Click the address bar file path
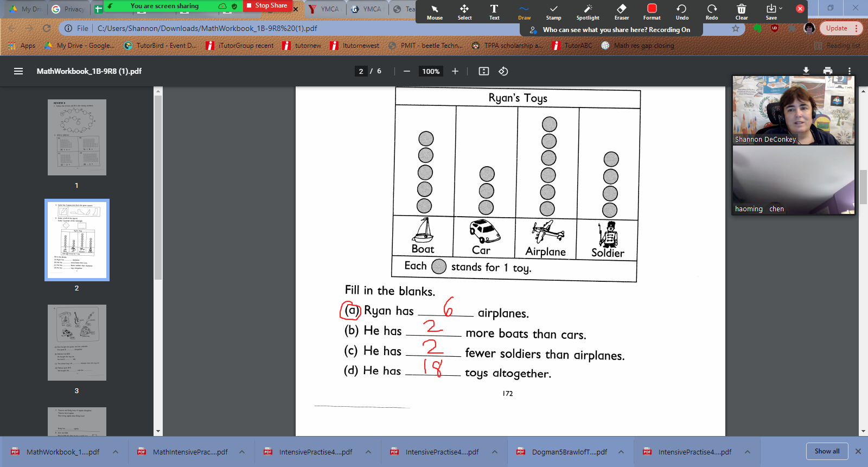868x467 pixels. pos(207,28)
